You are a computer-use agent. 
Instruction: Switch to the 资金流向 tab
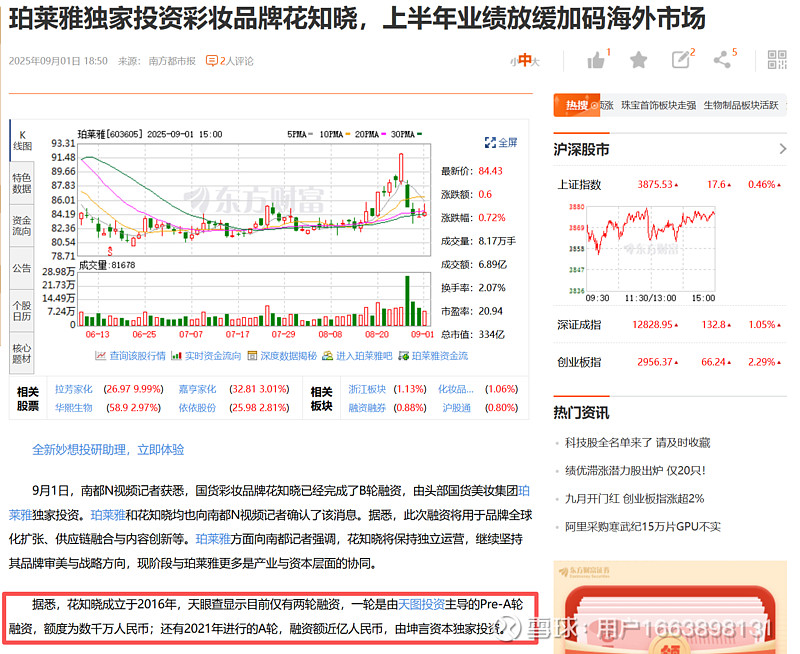[x=22, y=225]
